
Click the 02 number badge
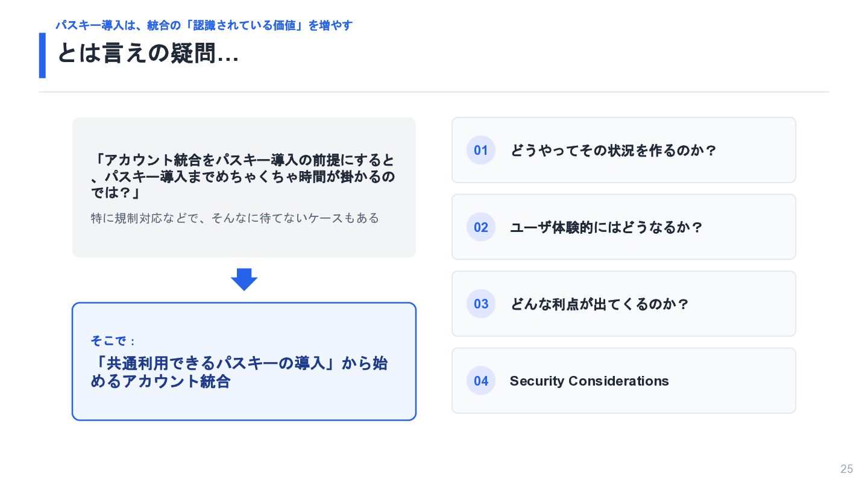481,227
